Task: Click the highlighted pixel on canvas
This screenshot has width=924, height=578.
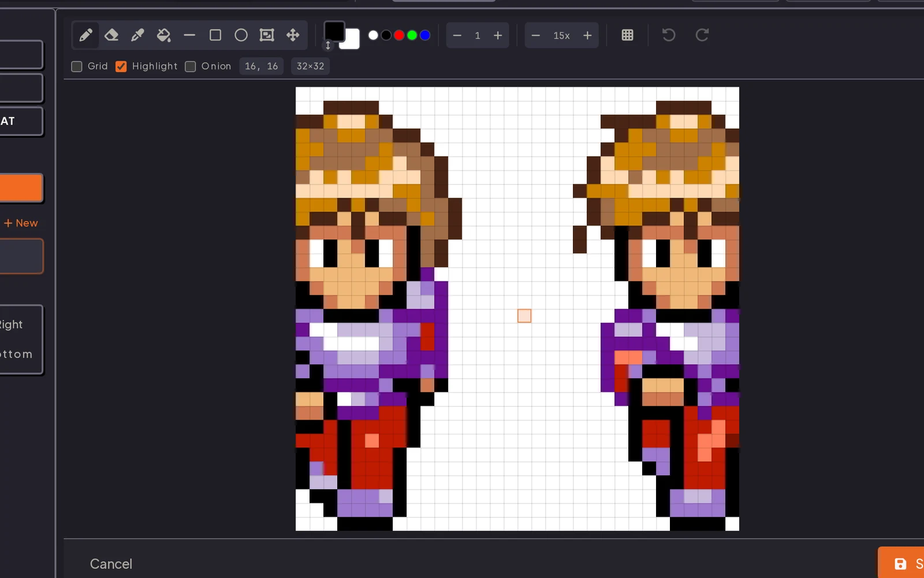Action: coord(524,316)
